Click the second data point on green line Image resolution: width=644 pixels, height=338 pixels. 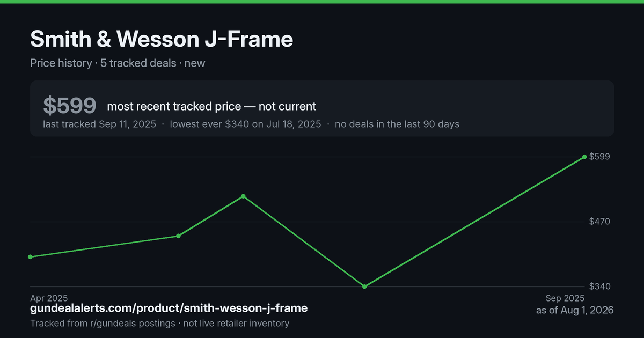[x=178, y=236]
